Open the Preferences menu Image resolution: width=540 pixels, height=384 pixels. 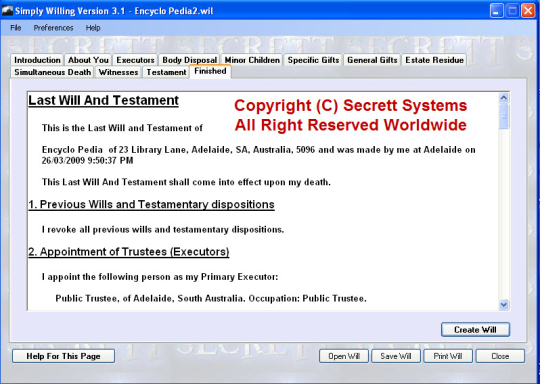pyautogui.click(x=53, y=28)
